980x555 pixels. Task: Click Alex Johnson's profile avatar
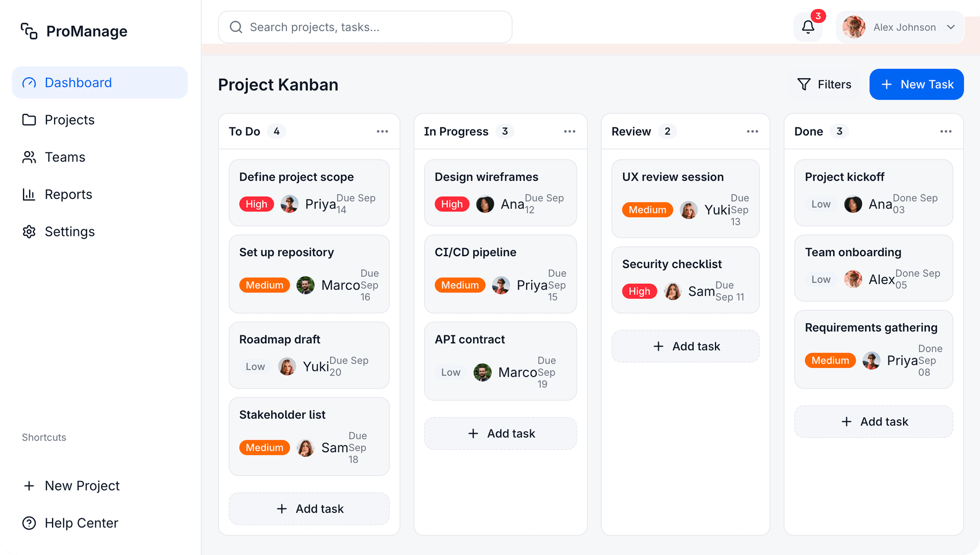click(x=853, y=27)
